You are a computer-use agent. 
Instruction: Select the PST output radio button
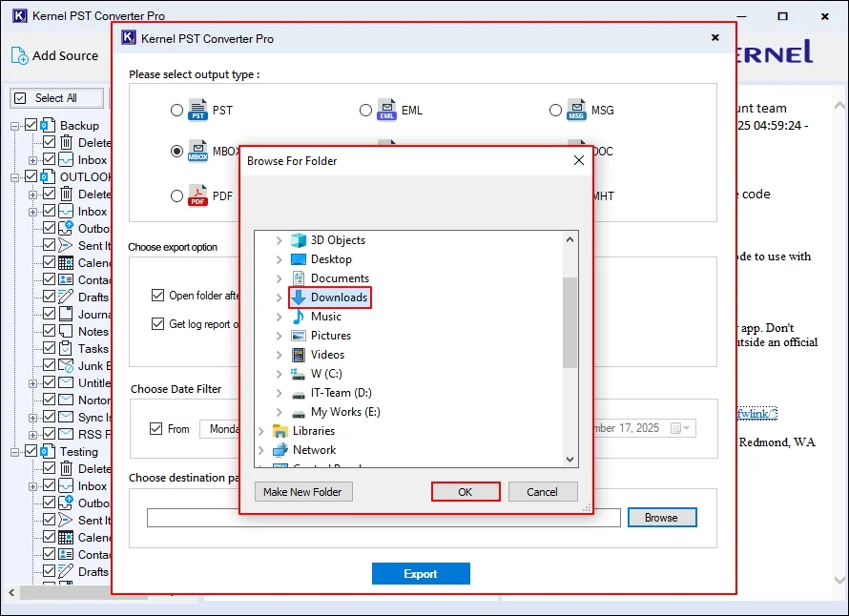(x=176, y=111)
